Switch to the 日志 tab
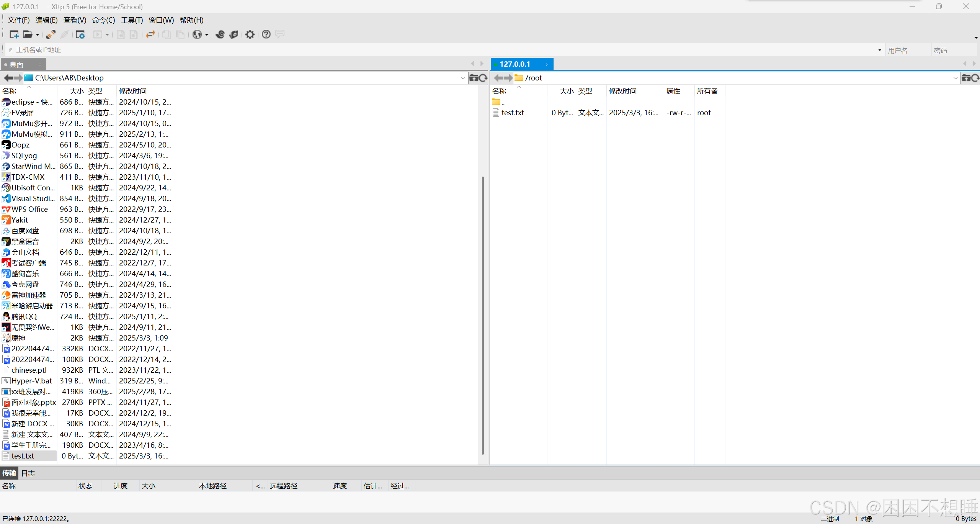980x524 pixels. click(28, 473)
